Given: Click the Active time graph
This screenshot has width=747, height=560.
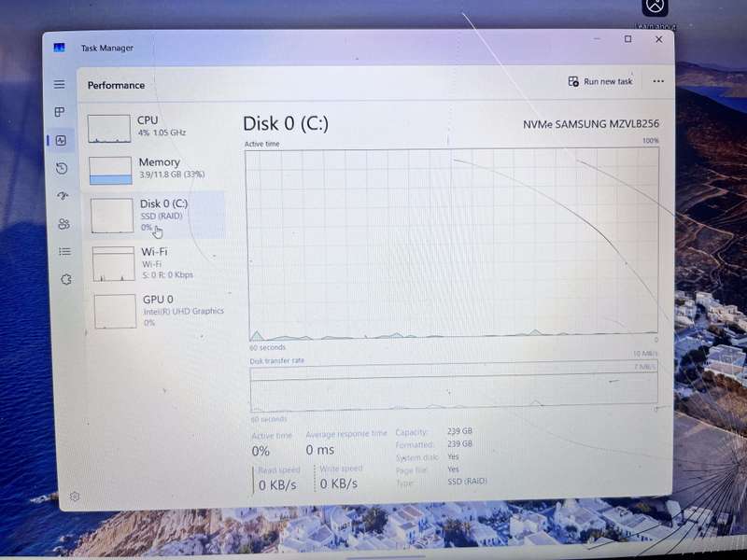Looking at the screenshot, I should pyautogui.click(x=452, y=245).
